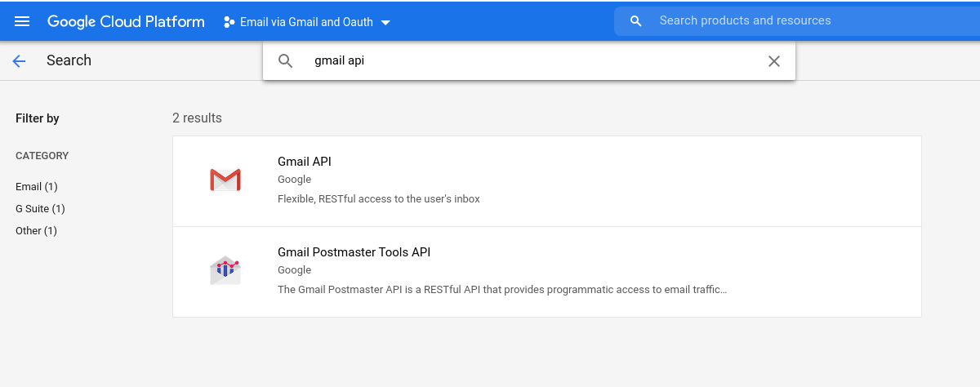
Task: Open Email via Gmail and Oauth project selector
Action: [307, 22]
